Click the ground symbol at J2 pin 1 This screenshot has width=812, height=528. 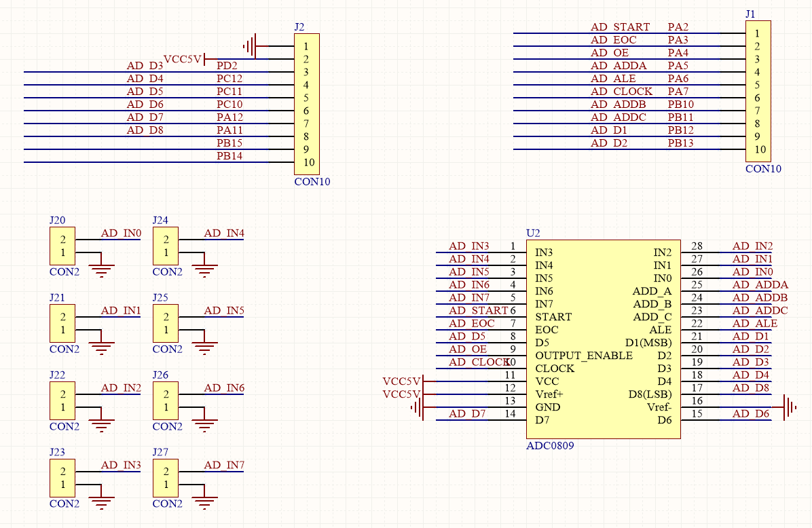251,46
